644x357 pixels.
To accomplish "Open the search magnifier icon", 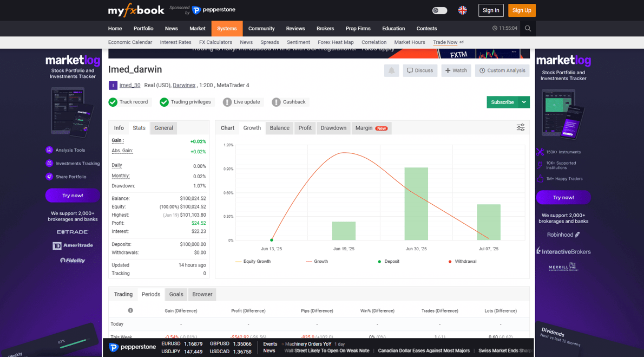I will [528, 28].
